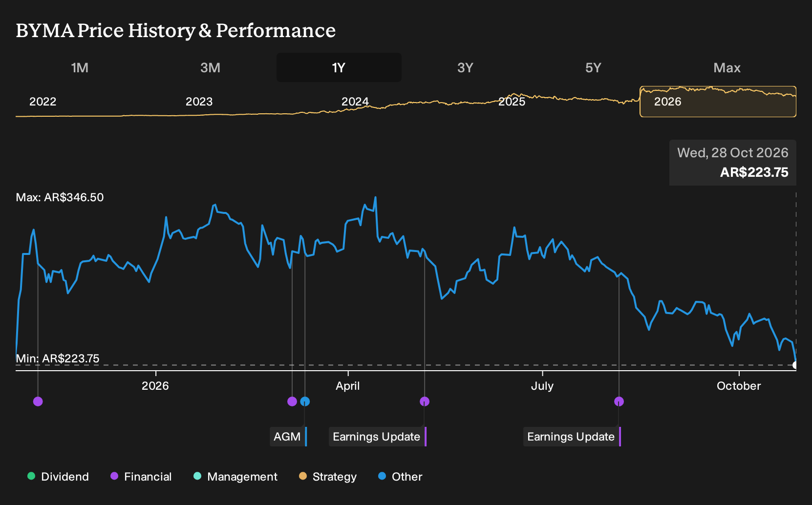This screenshot has width=812, height=505.
Task: Click the July axis label
Action: coord(542,386)
